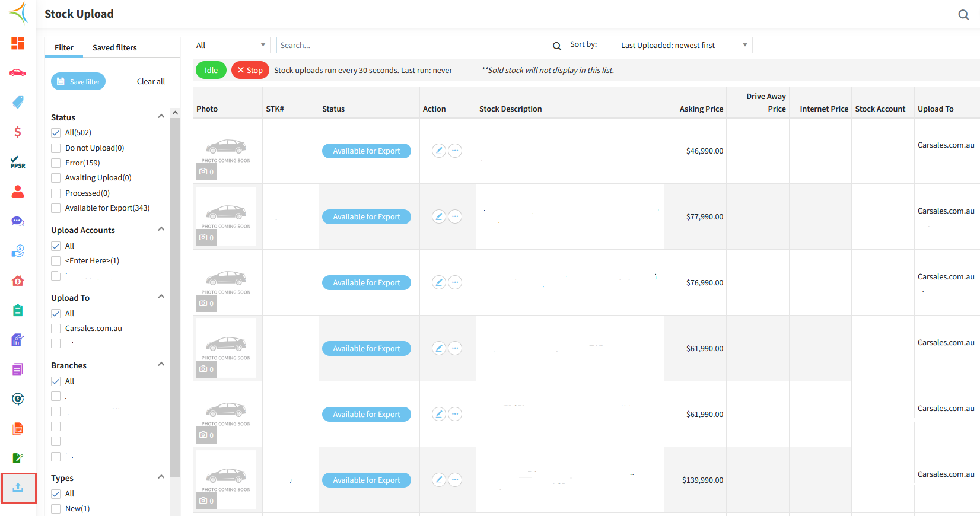This screenshot has height=516, width=980.
Task: Select the Filter tab
Action: [64, 47]
